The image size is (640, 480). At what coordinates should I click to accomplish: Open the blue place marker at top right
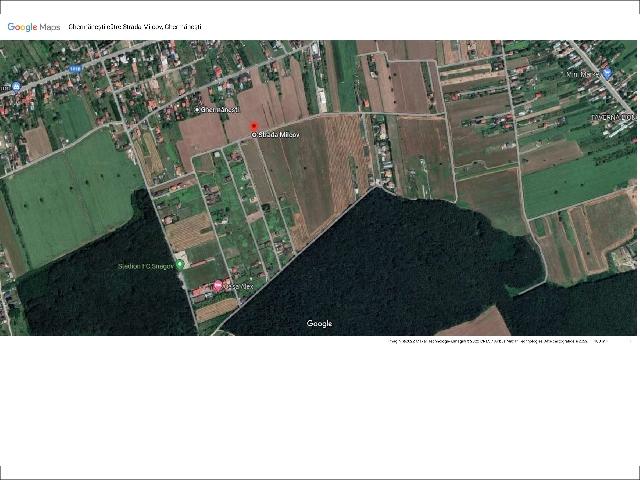click(607, 74)
